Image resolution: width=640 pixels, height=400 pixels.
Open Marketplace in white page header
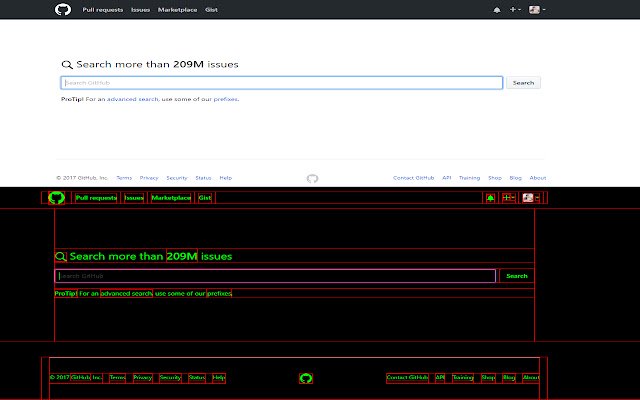(x=178, y=10)
